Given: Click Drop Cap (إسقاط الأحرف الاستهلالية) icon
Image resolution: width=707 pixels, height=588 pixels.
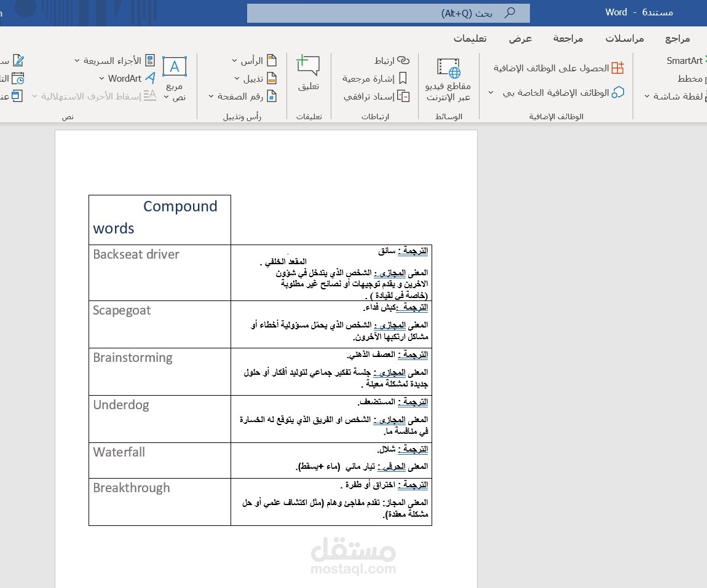Looking at the screenshot, I should click(149, 95).
